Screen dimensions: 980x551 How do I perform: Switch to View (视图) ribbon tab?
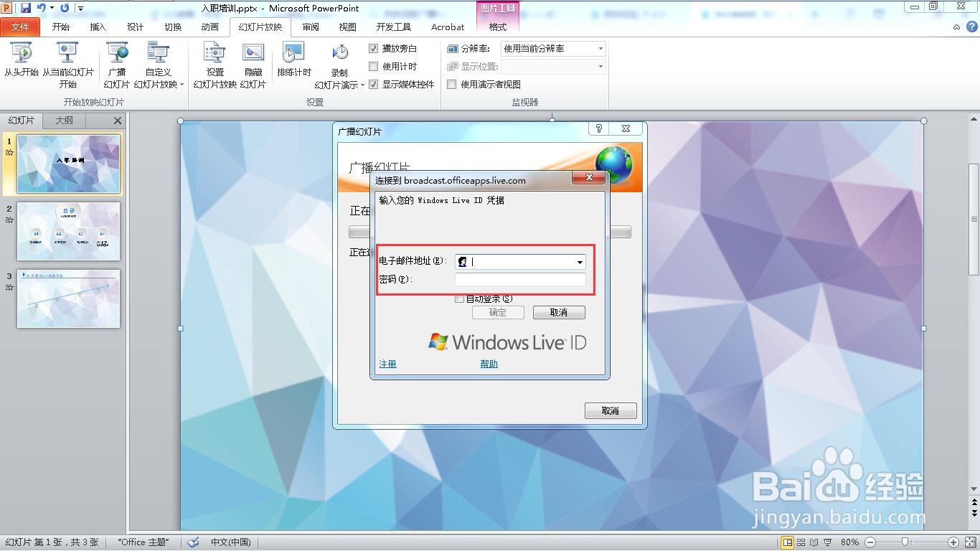point(348,27)
